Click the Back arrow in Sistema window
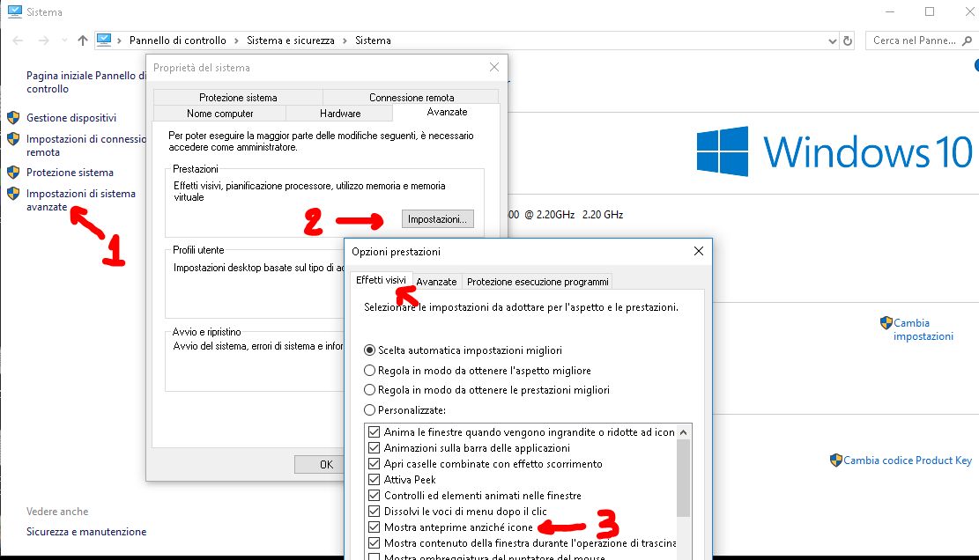 (x=18, y=41)
